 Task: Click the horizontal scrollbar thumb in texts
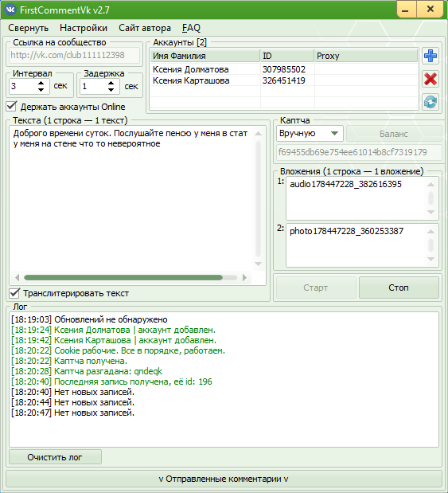pos(123,278)
